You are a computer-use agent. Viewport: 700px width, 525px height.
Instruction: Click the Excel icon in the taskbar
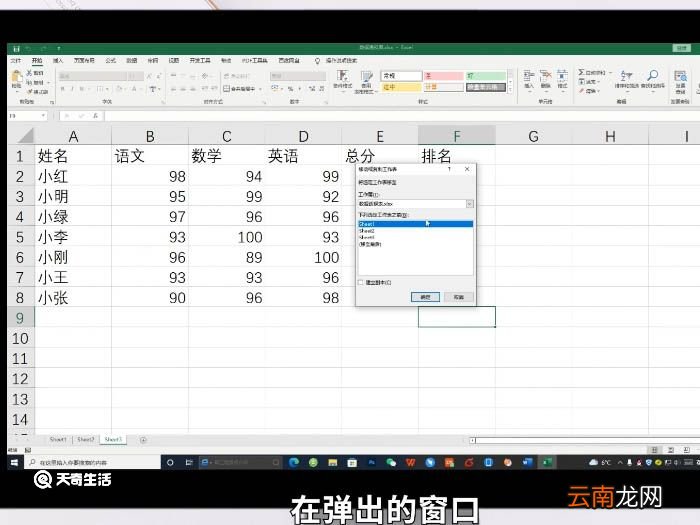[x=547, y=462]
